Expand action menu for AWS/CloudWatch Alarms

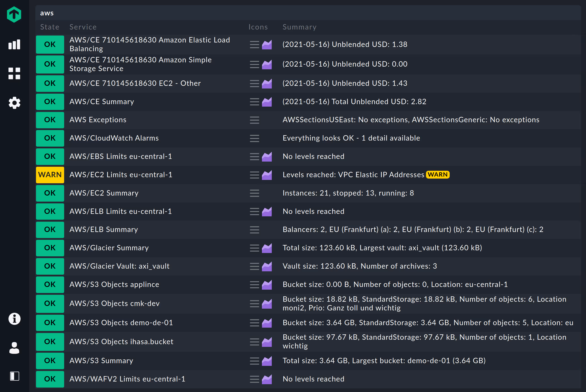click(x=254, y=139)
